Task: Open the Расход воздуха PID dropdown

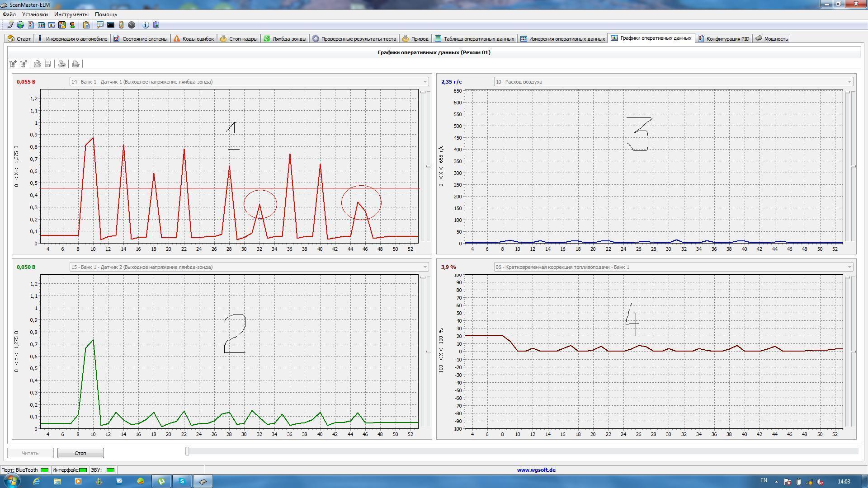Action: click(849, 82)
